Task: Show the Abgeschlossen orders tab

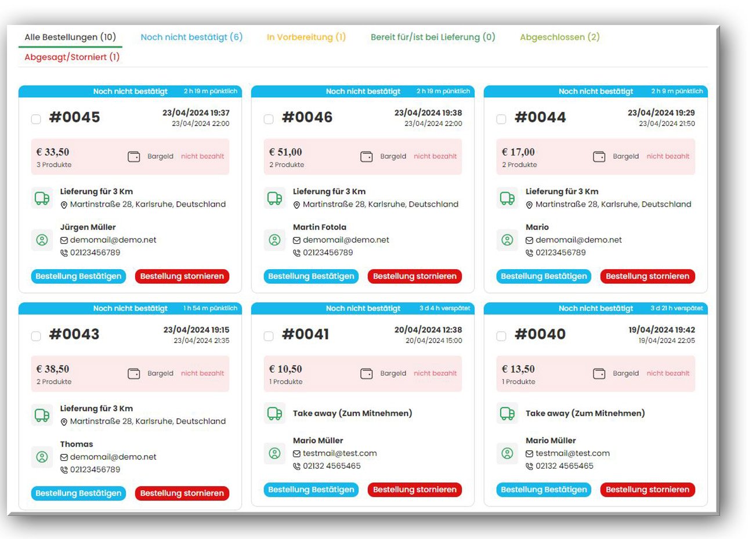Action: click(559, 37)
